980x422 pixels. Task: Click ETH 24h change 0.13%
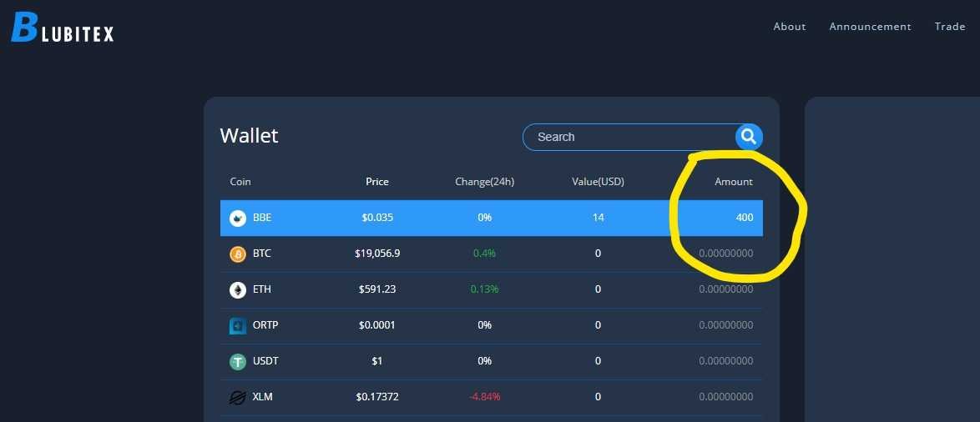pos(484,289)
